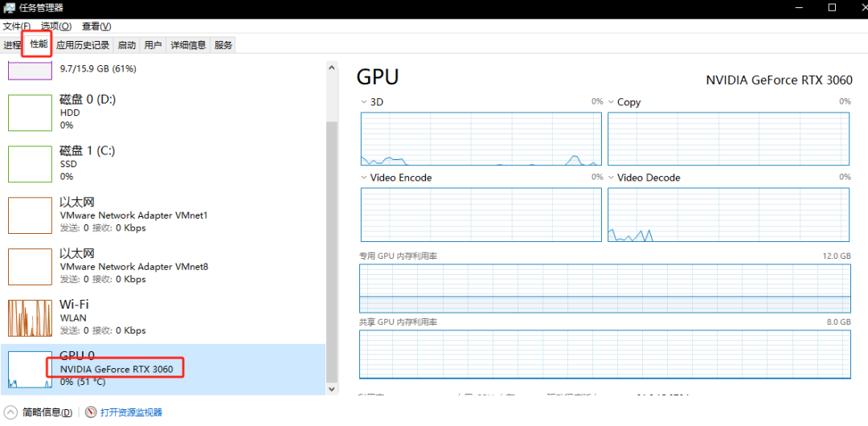Open the 启动 tab
The image size is (868, 426).
coord(127,46)
